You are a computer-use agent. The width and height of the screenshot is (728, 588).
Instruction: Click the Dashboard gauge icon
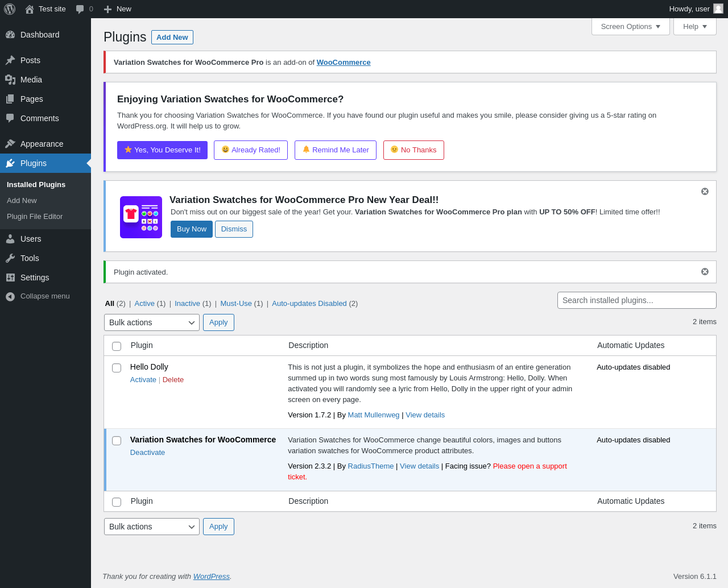tap(10, 35)
